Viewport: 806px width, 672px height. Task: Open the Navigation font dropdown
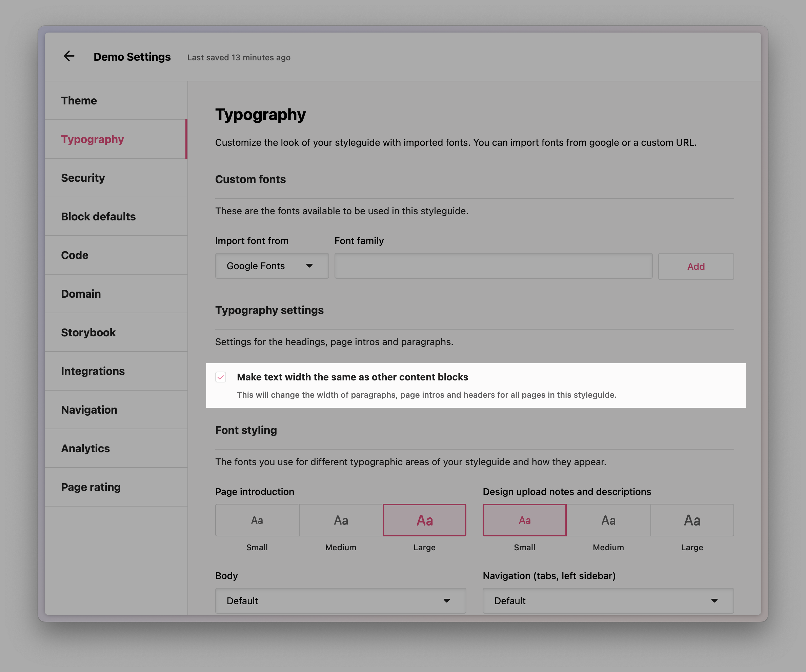(608, 601)
